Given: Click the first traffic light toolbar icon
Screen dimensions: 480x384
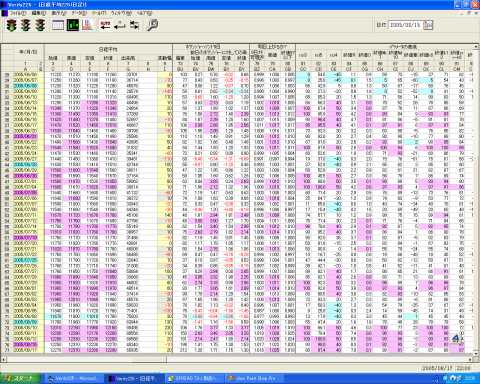Looking at the screenshot, I should (12, 25).
